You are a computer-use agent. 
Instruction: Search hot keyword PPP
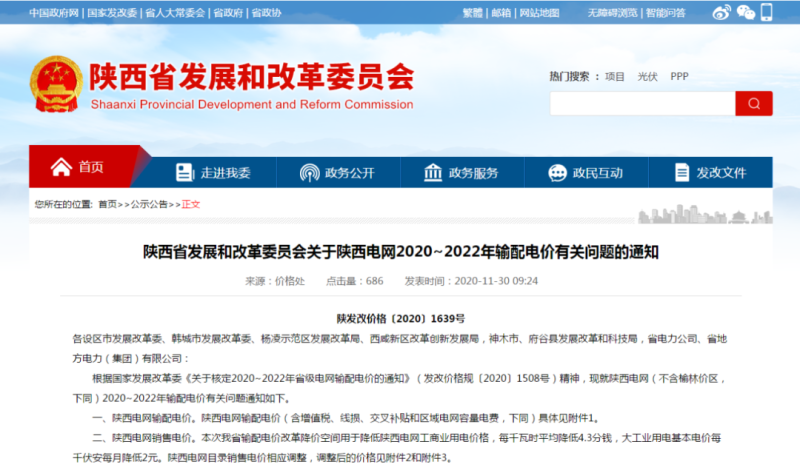(679, 77)
